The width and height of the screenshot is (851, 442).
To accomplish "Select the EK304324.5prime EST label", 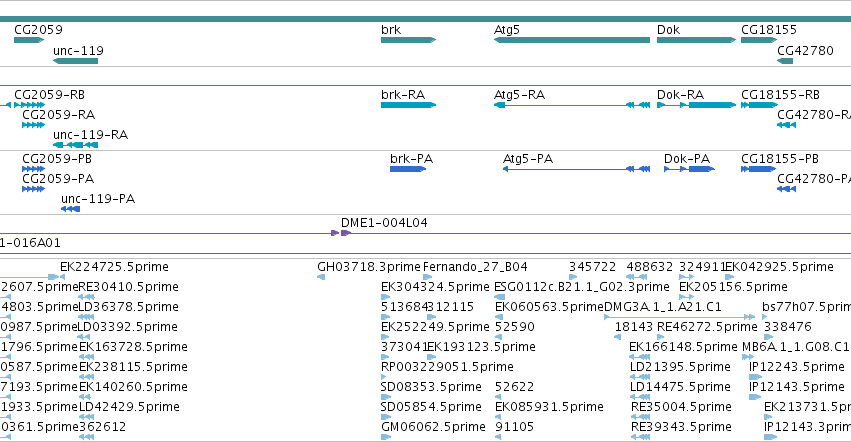I will click(x=435, y=287).
